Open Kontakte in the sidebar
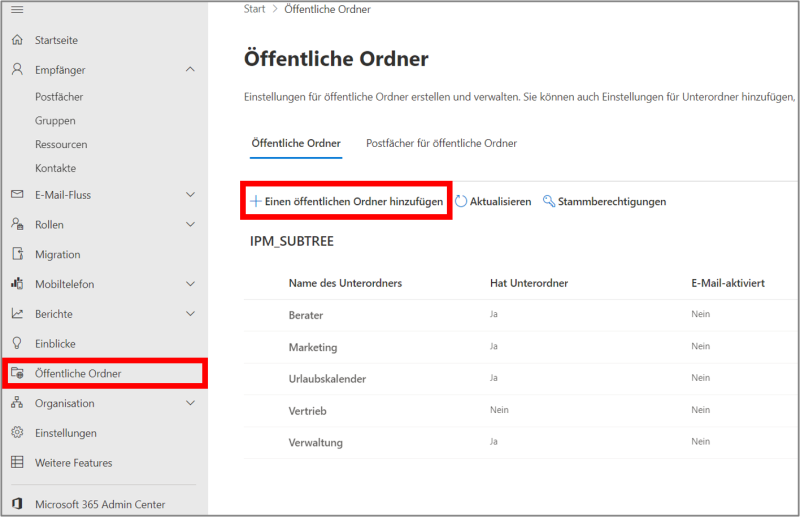Viewport: 800px width, 517px height. pos(56,168)
